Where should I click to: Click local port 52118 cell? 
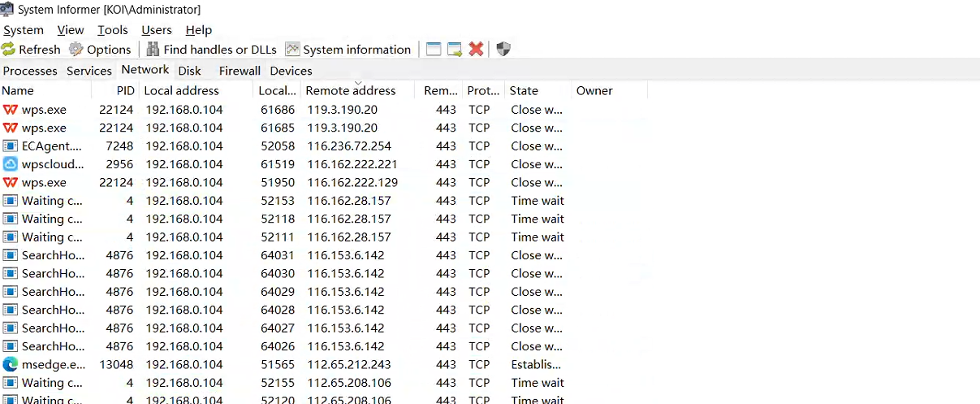point(278,219)
